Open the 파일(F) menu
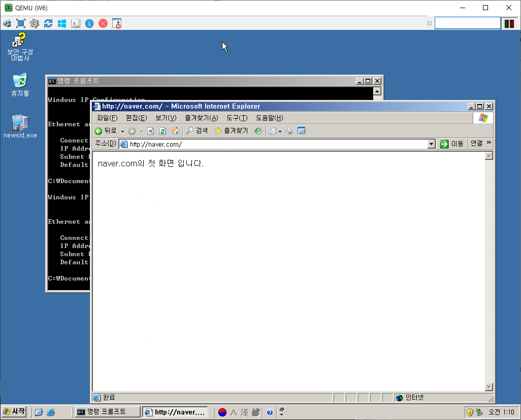Image resolution: width=521 pixels, height=420 pixels. coord(107,118)
